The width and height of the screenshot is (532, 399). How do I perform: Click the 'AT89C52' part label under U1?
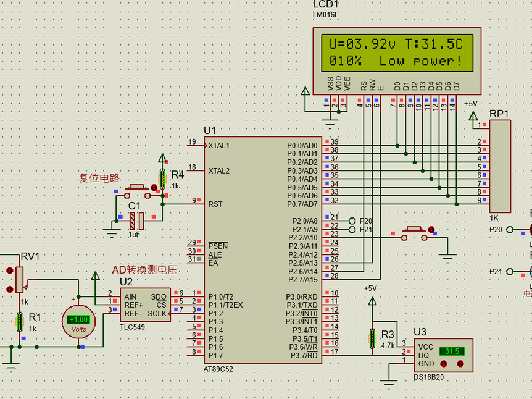[218, 369]
